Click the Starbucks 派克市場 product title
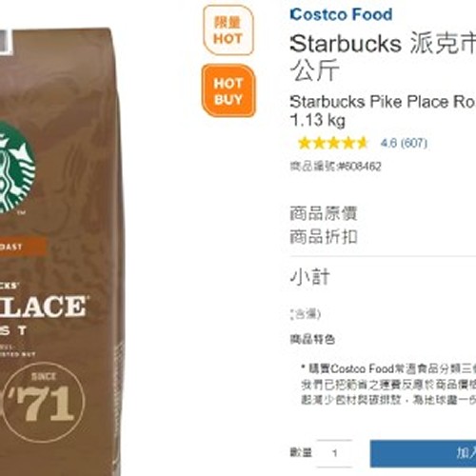The height and width of the screenshot is (476, 476). [383, 57]
